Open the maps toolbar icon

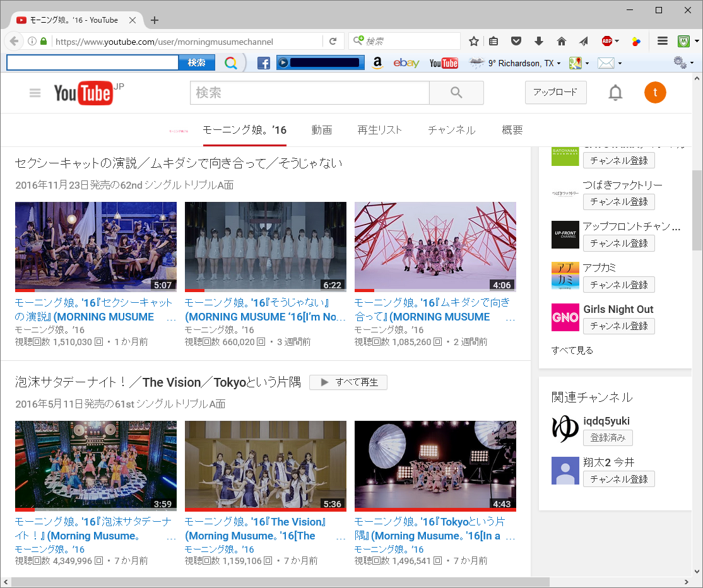(576, 63)
